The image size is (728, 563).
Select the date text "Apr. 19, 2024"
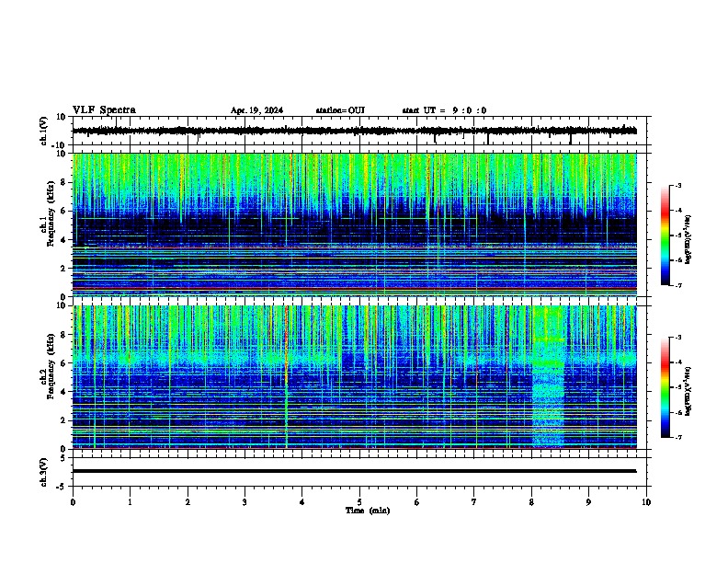(x=256, y=110)
